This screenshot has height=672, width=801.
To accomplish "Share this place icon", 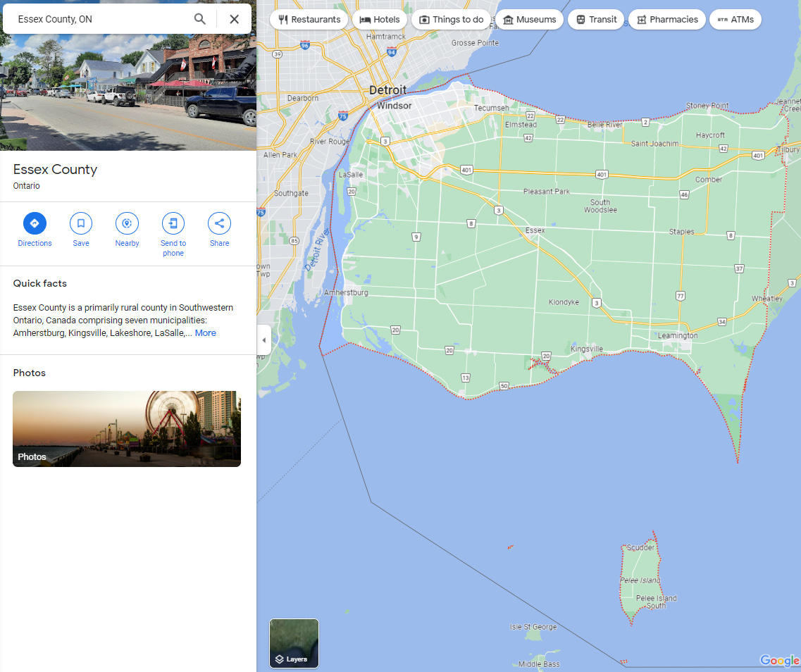I will pyautogui.click(x=219, y=223).
